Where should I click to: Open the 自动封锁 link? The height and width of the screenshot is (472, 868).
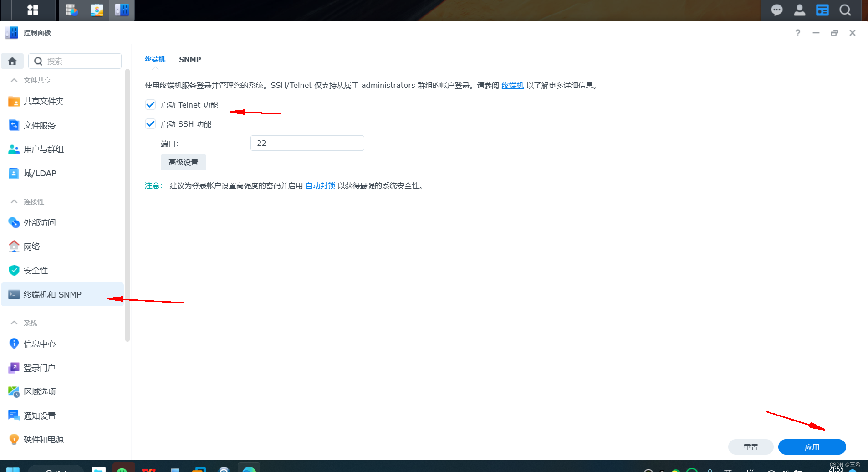click(320, 185)
